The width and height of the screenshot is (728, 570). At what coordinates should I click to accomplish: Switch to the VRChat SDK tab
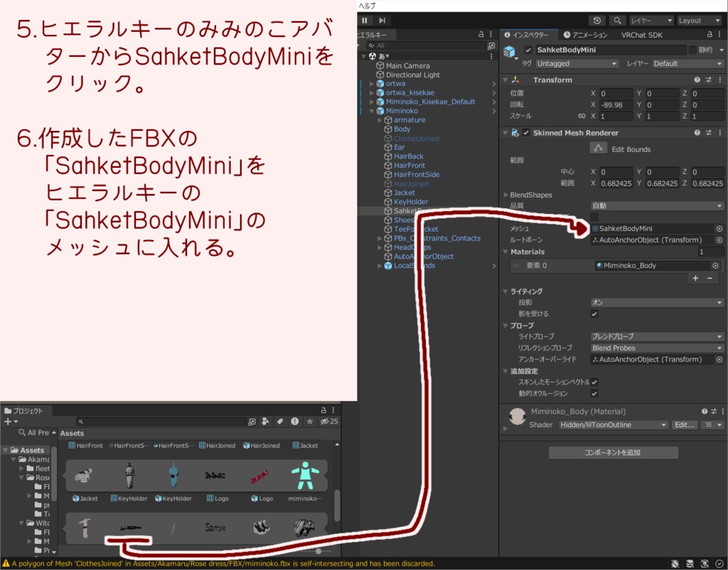pos(642,35)
